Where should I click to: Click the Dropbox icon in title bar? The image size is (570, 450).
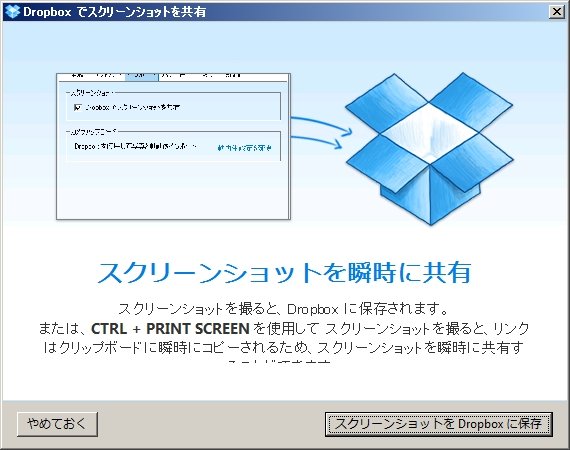point(12,11)
